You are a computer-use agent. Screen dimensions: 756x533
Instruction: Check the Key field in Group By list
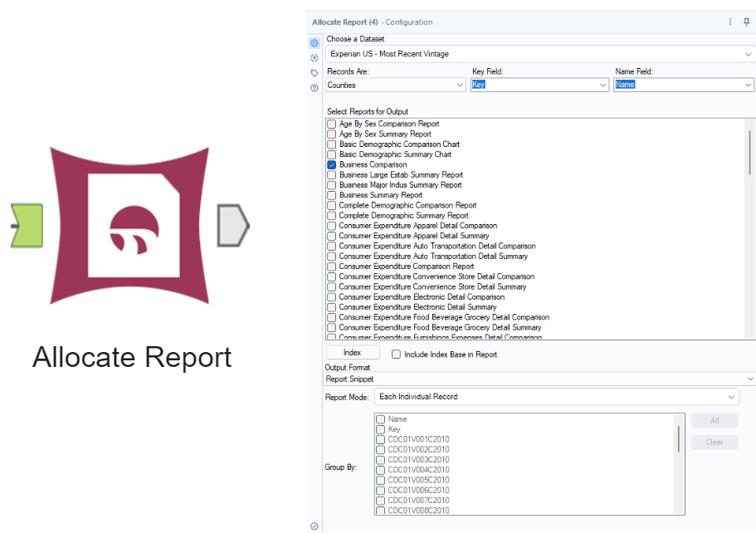click(x=380, y=429)
